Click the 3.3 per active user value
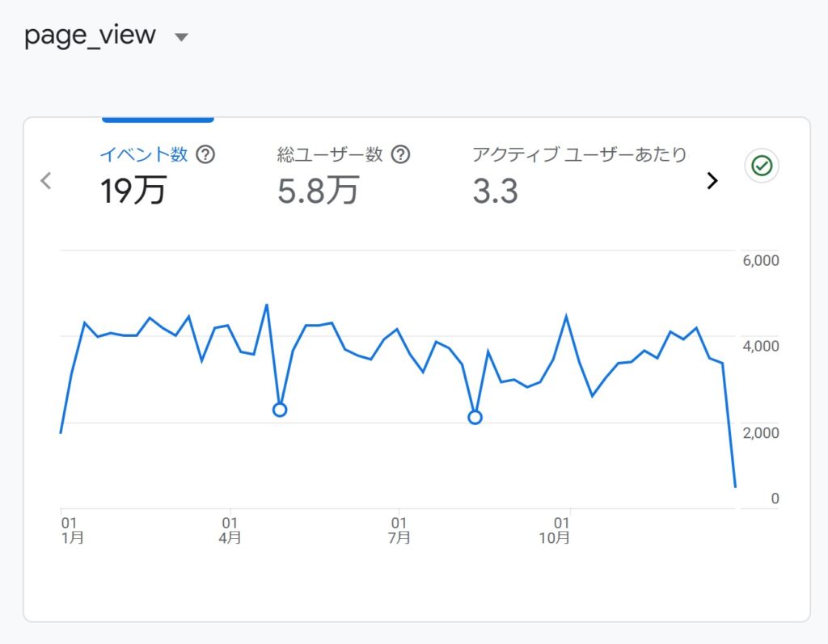 tap(495, 192)
